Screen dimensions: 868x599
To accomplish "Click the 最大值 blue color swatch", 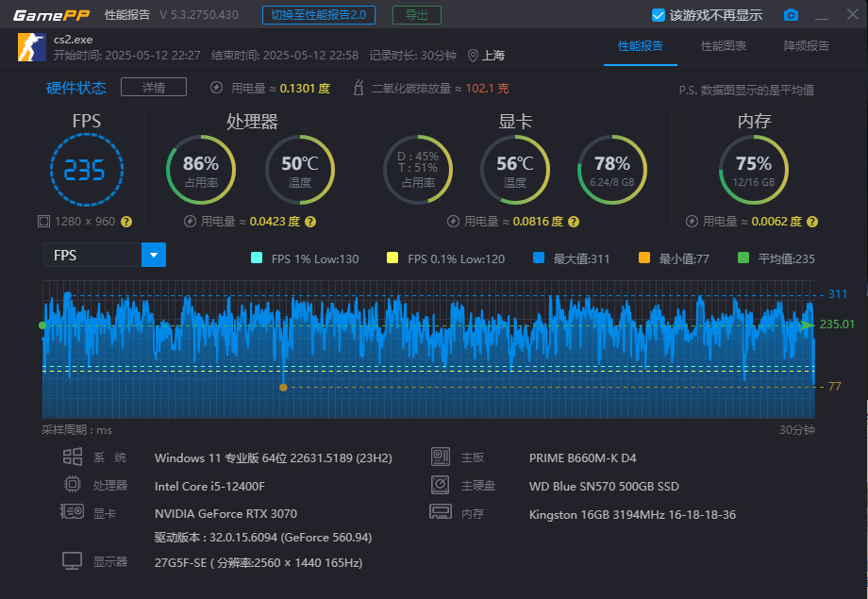I will click(x=539, y=258).
